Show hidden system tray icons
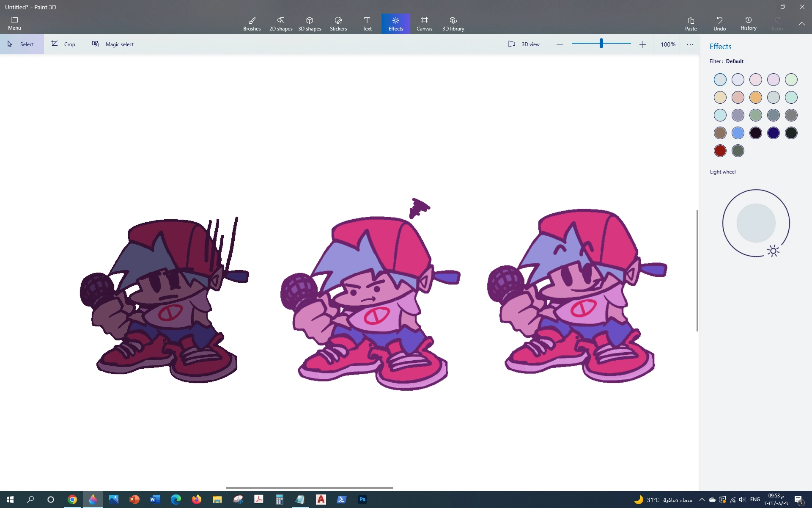Viewport: 812px width, 508px height. click(702, 500)
